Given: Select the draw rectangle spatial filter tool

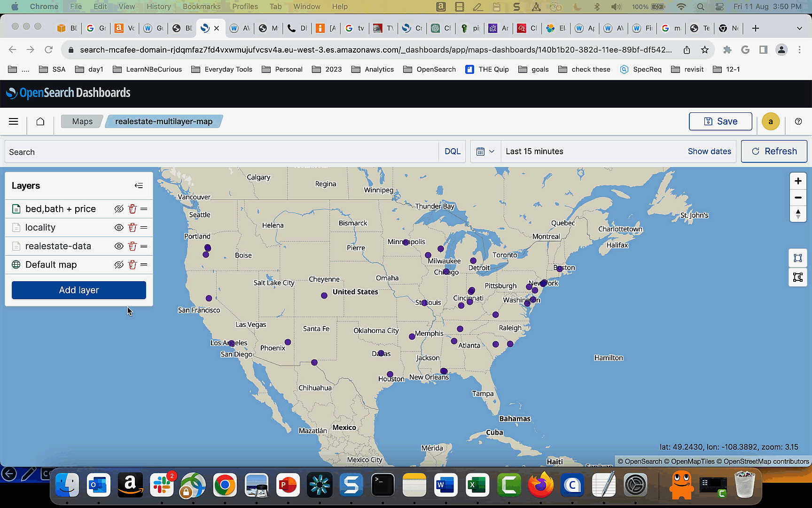Looking at the screenshot, I should click(x=798, y=258).
